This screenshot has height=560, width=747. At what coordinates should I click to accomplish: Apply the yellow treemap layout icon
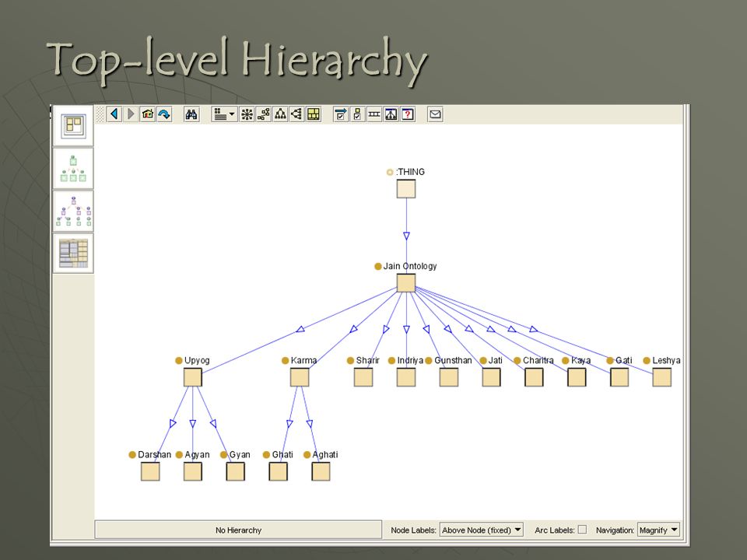314,114
